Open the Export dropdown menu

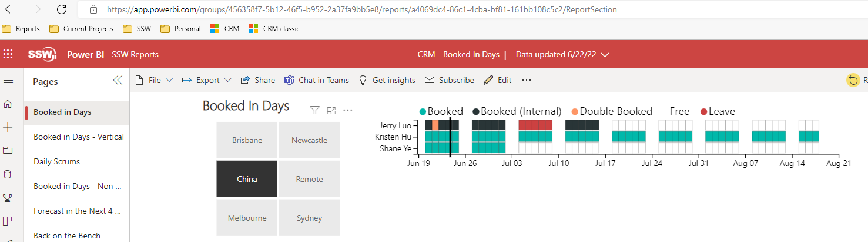(207, 80)
